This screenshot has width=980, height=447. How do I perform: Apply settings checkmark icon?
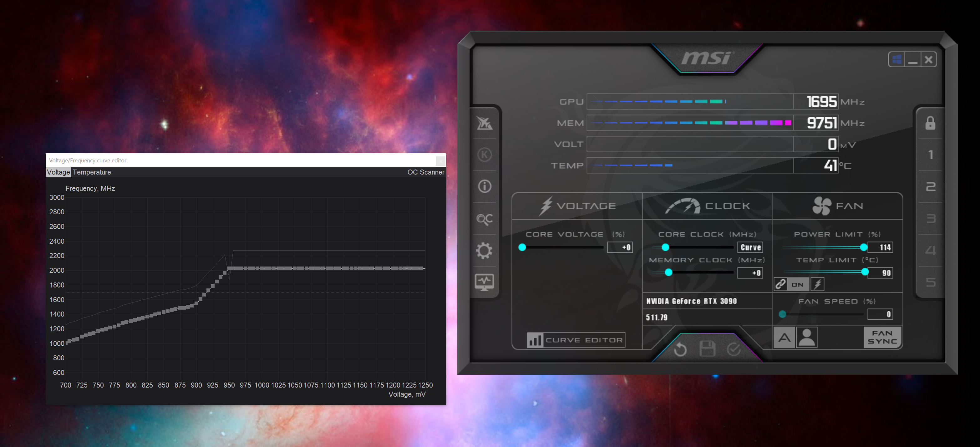[x=734, y=349]
